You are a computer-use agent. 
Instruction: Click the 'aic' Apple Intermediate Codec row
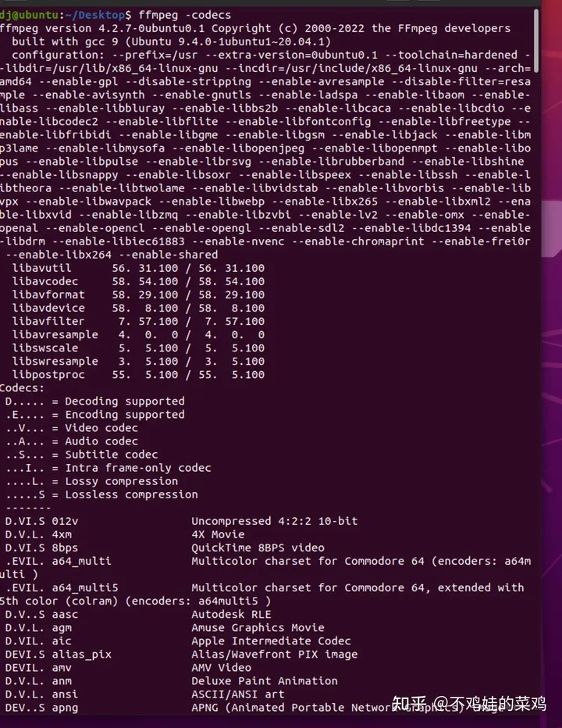178,641
